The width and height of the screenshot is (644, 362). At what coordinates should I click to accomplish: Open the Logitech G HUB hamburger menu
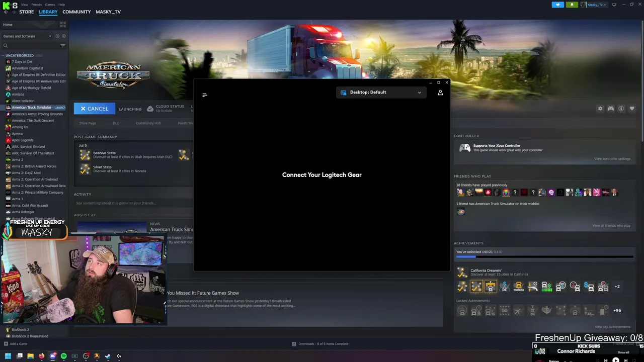click(x=205, y=95)
